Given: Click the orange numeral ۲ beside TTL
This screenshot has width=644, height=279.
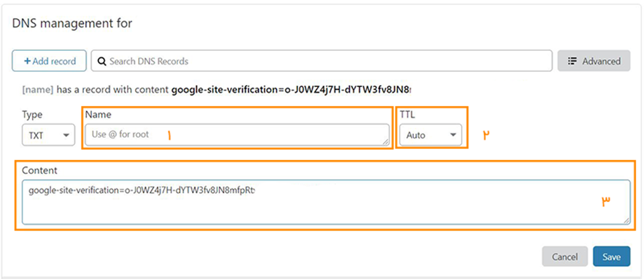Looking at the screenshot, I should coord(487,135).
